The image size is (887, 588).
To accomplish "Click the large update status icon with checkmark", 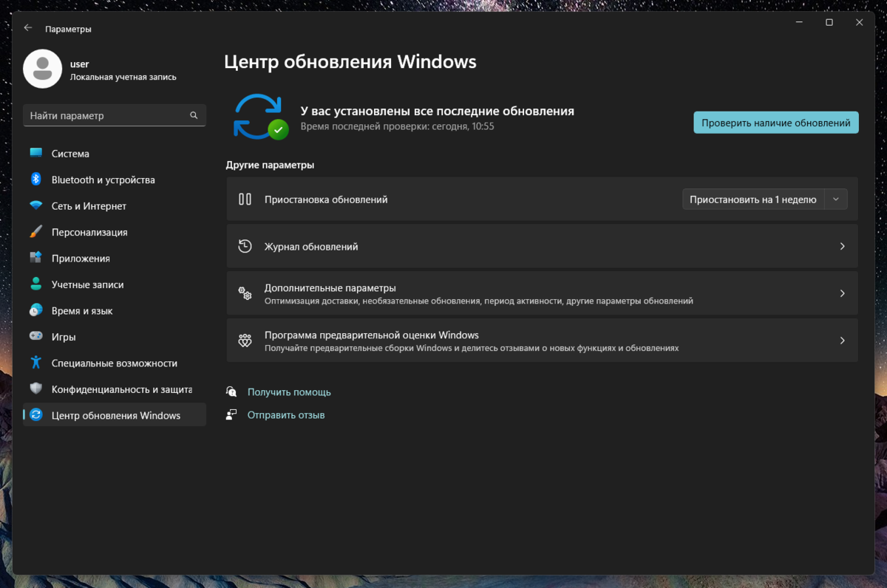I will [260, 117].
